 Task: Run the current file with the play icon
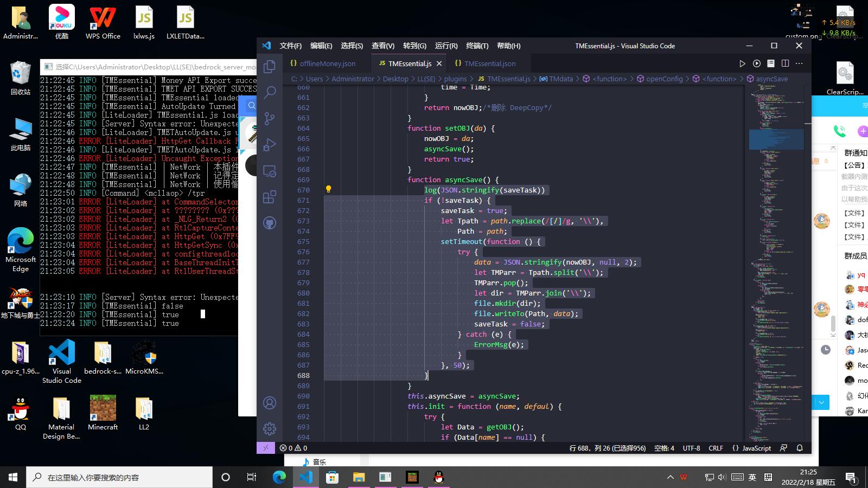pyautogui.click(x=743, y=63)
